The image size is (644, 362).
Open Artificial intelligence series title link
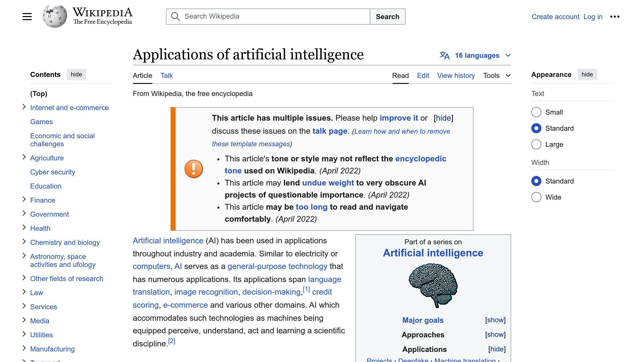[433, 253]
